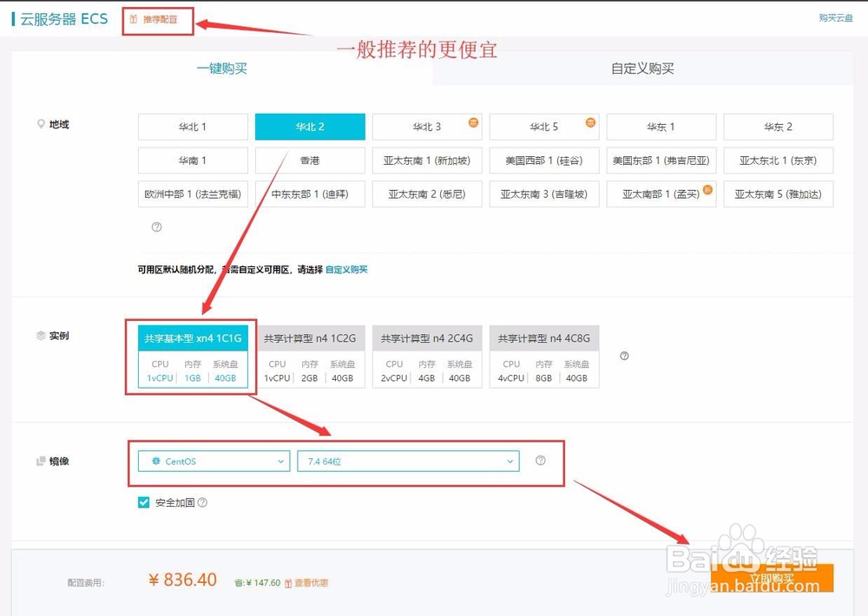Click the 立即购买 purchase button
The height and width of the screenshot is (616, 868).
point(773,577)
